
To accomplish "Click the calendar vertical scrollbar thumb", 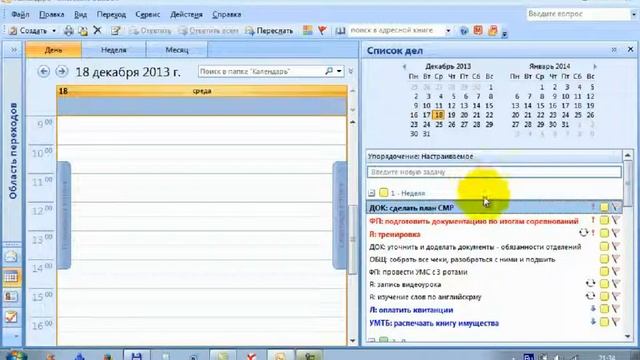I will (352, 239).
